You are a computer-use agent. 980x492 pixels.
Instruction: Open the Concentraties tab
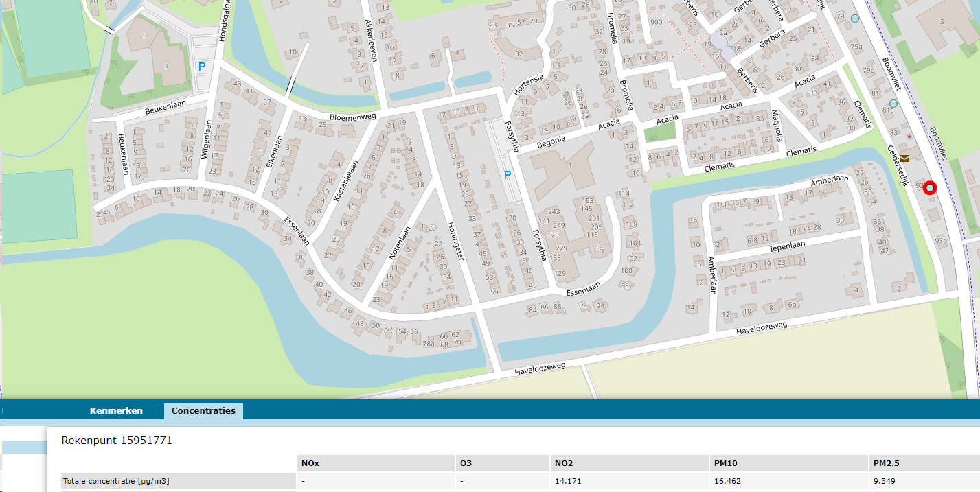pyautogui.click(x=203, y=411)
